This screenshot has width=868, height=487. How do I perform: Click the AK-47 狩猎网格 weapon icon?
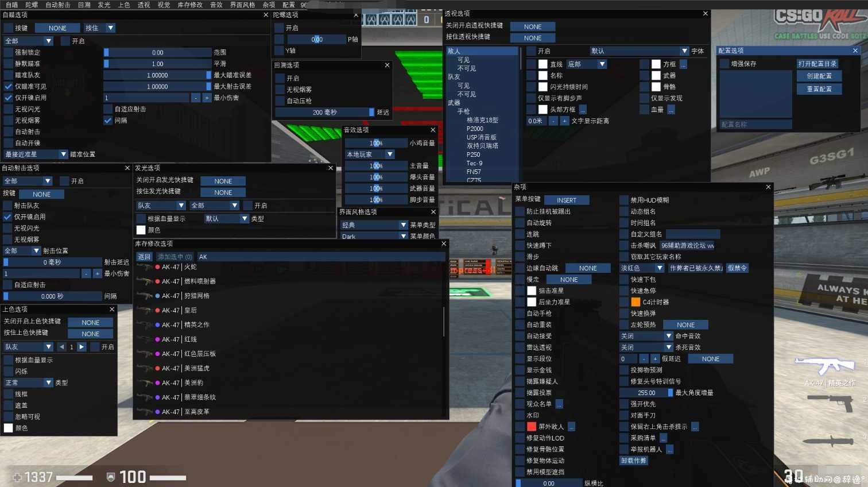[144, 296]
